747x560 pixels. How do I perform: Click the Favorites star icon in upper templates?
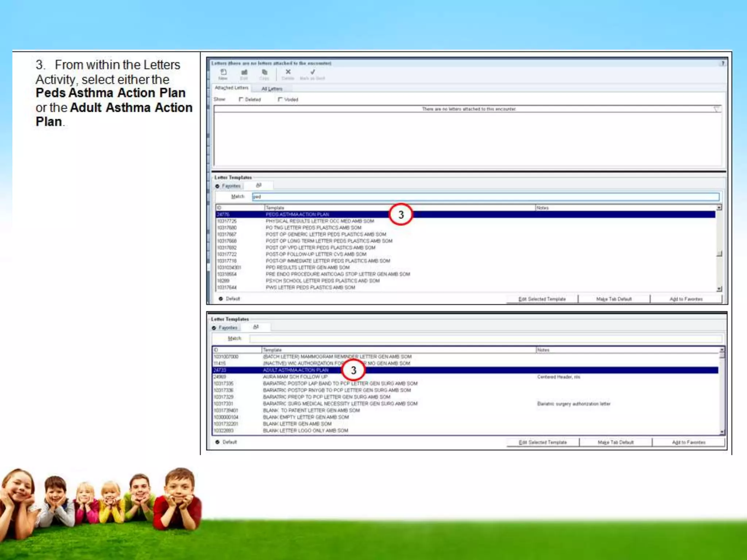(217, 186)
